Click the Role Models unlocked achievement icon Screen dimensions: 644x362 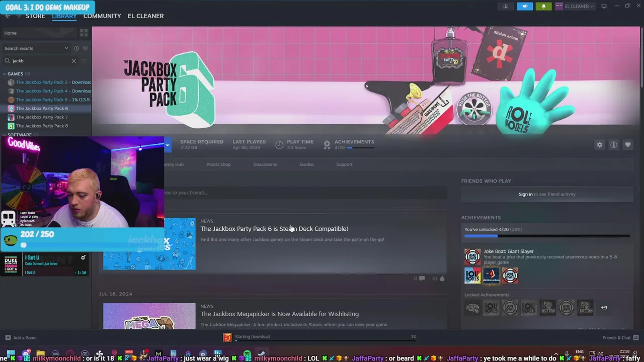click(x=472, y=276)
